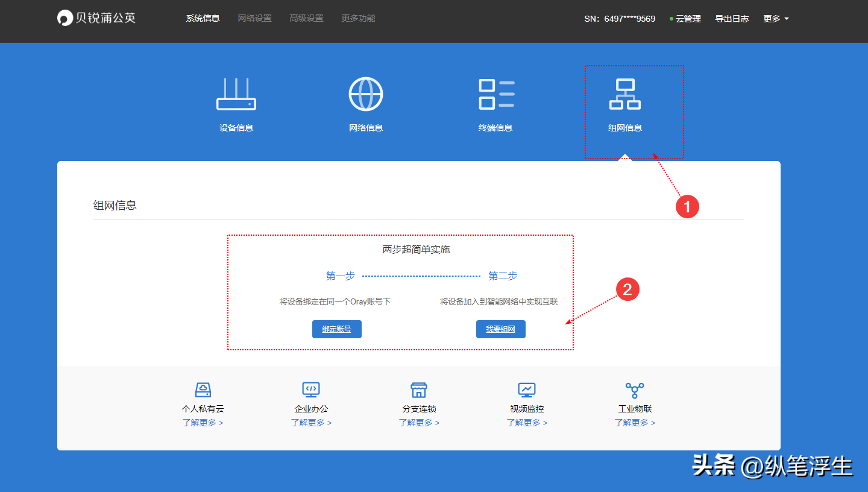Click the 企业办公 label
868x492 pixels.
(311, 409)
